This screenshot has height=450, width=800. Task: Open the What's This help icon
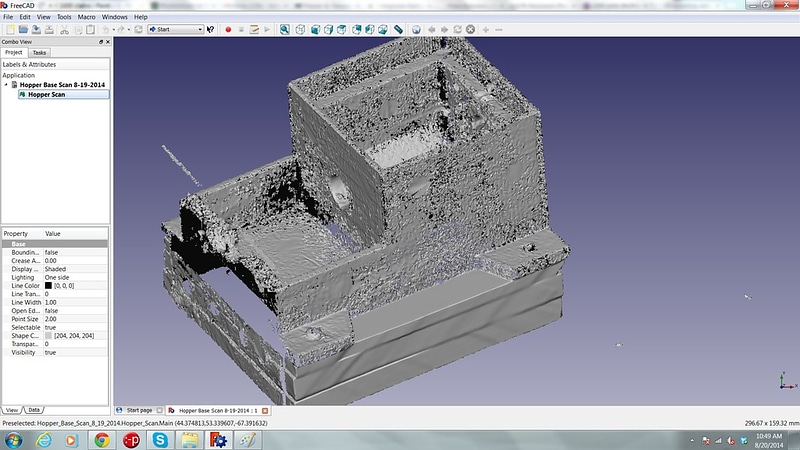pyautogui.click(x=210, y=30)
